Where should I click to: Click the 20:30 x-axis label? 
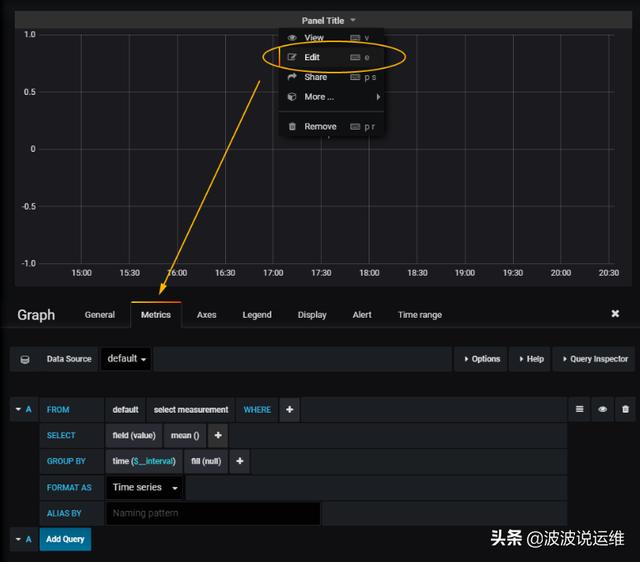click(x=609, y=273)
